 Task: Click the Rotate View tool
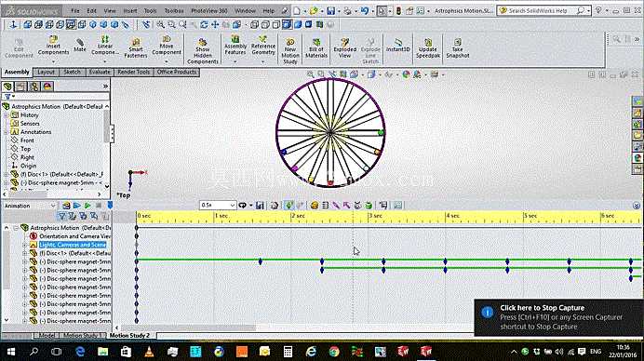204,25
